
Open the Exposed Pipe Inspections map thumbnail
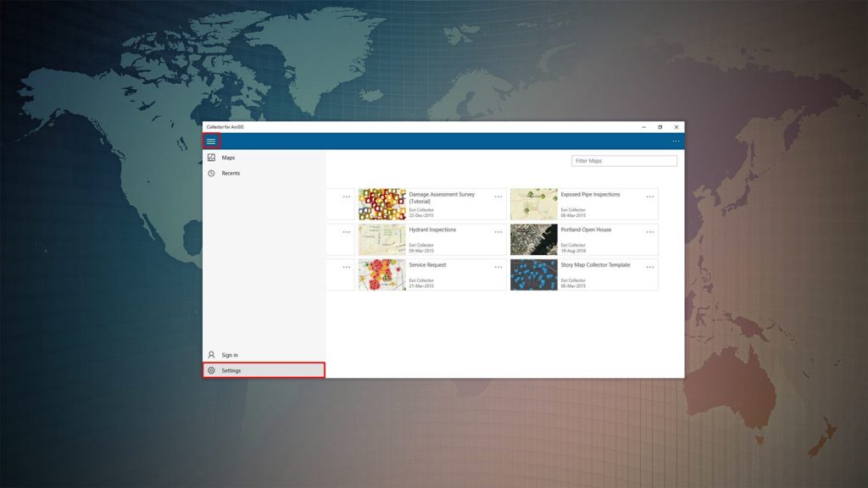click(x=534, y=204)
